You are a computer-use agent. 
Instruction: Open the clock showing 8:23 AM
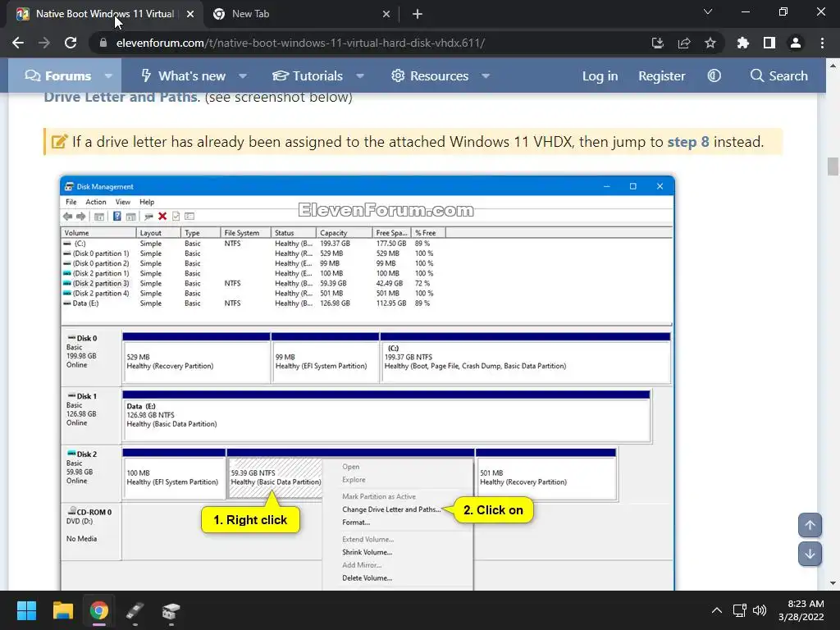coord(801,610)
